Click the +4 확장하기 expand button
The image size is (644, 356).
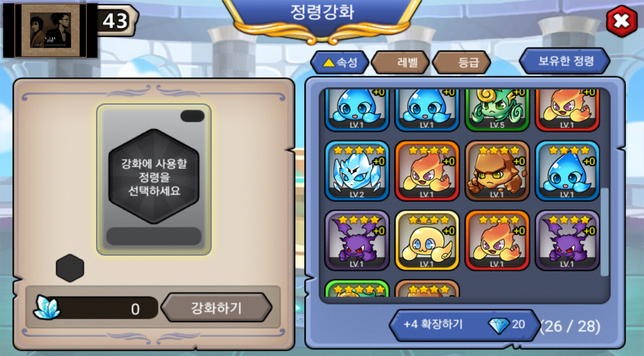coord(465,325)
